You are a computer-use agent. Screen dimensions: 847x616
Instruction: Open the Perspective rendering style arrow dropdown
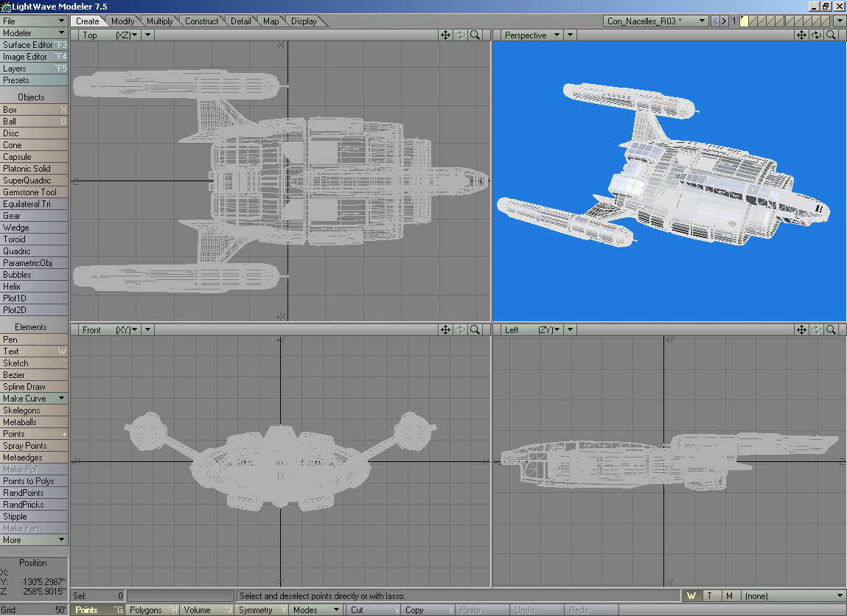pyautogui.click(x=570, y=35)
